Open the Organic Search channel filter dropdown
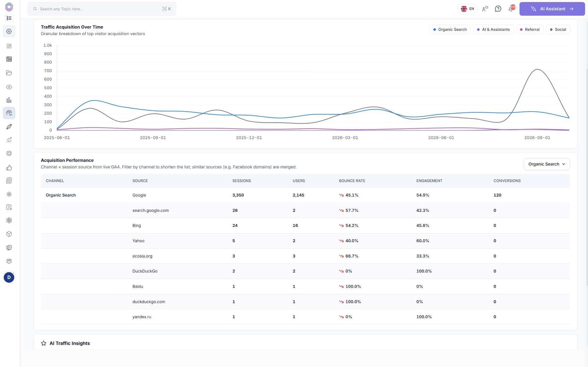This screenshot has height=367, width=588. 547,164
